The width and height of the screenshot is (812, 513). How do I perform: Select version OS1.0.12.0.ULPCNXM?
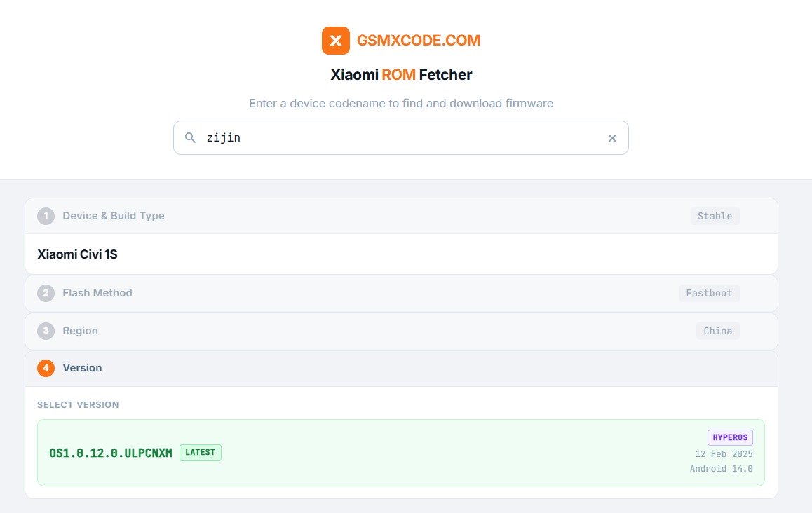401,453
